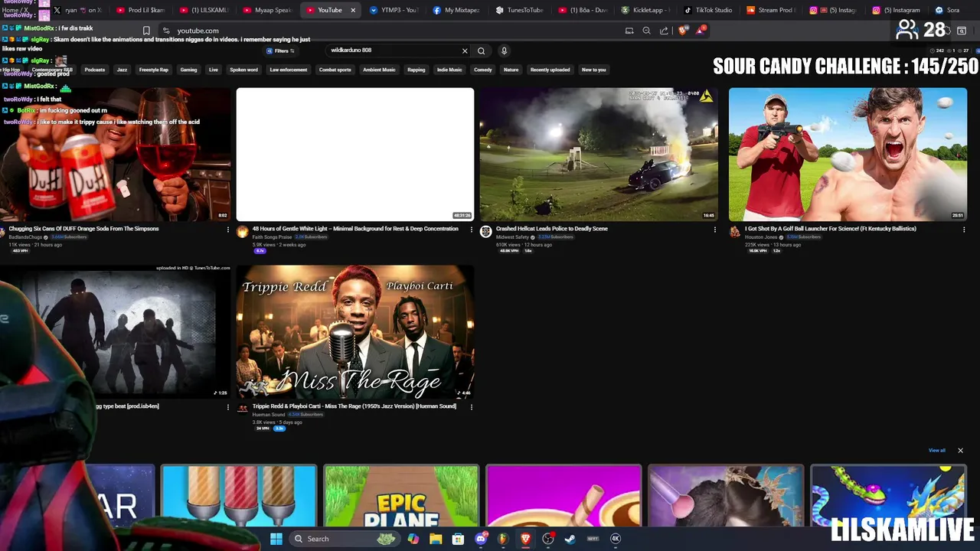
Task: Open more options for Miss The Rage video
Action: pyautogui.click(x=471, y=407)
